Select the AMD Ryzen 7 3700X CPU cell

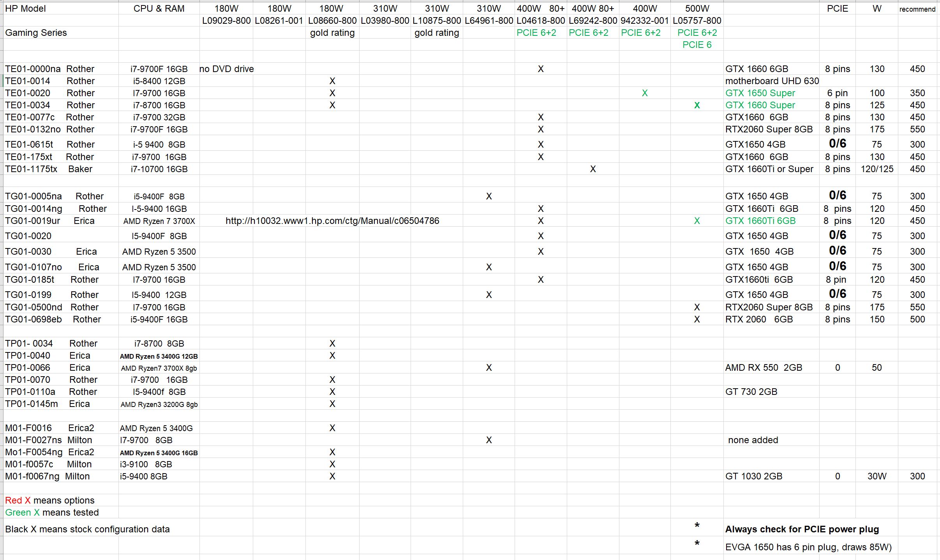pos(159,220)
